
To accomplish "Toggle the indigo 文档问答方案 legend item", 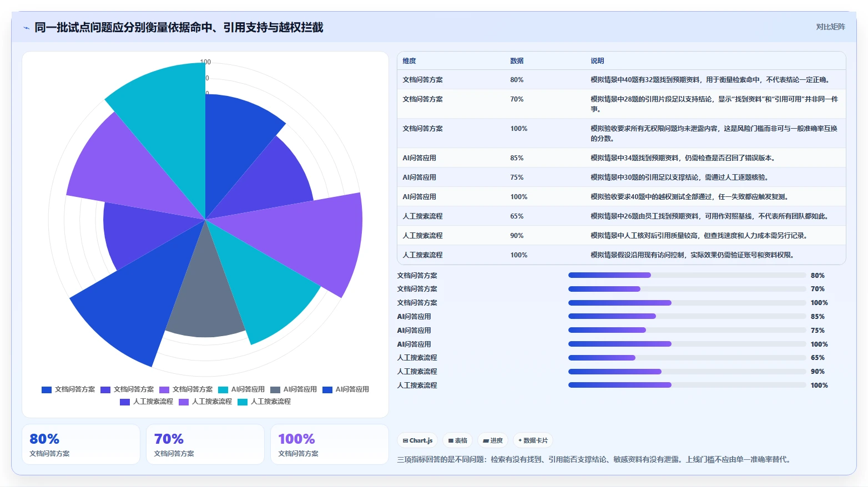I will 127,389.
